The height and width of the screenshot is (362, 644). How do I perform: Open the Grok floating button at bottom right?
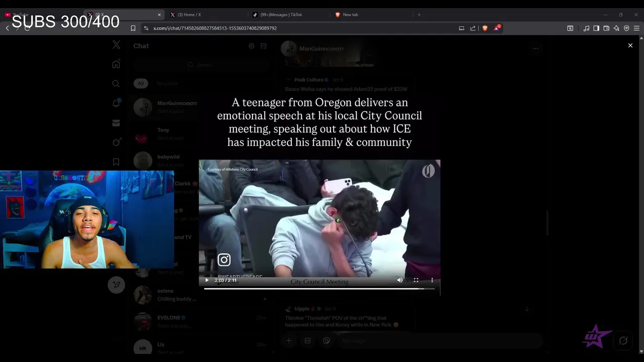[623, 340]
